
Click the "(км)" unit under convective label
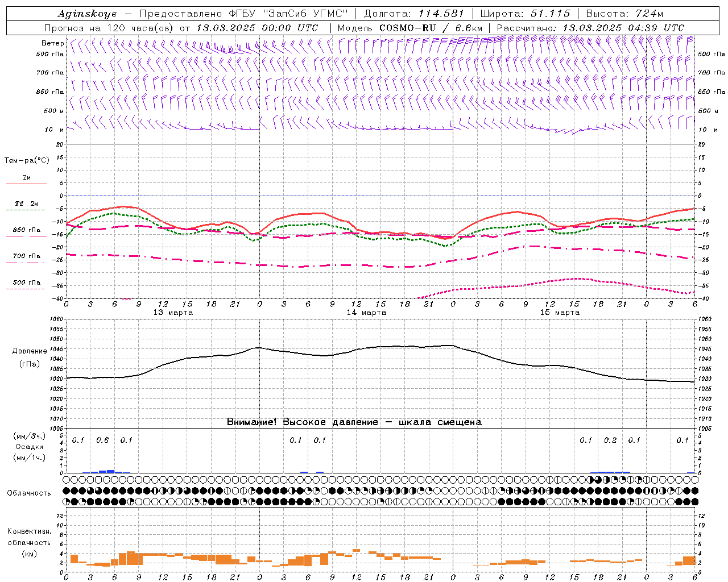(x=29, y=554)
